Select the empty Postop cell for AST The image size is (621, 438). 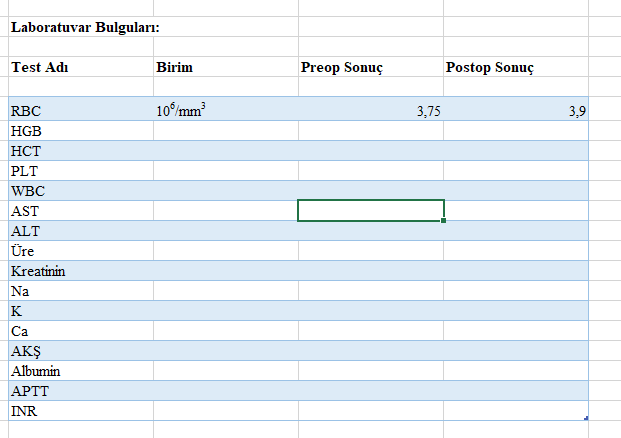tap(516, 211)
